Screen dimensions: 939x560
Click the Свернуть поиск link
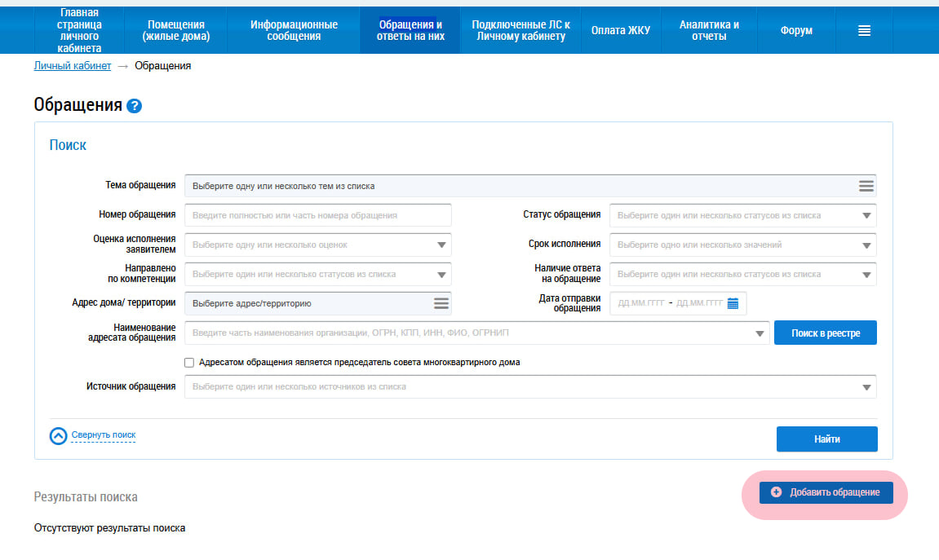(x=104, y=435)
